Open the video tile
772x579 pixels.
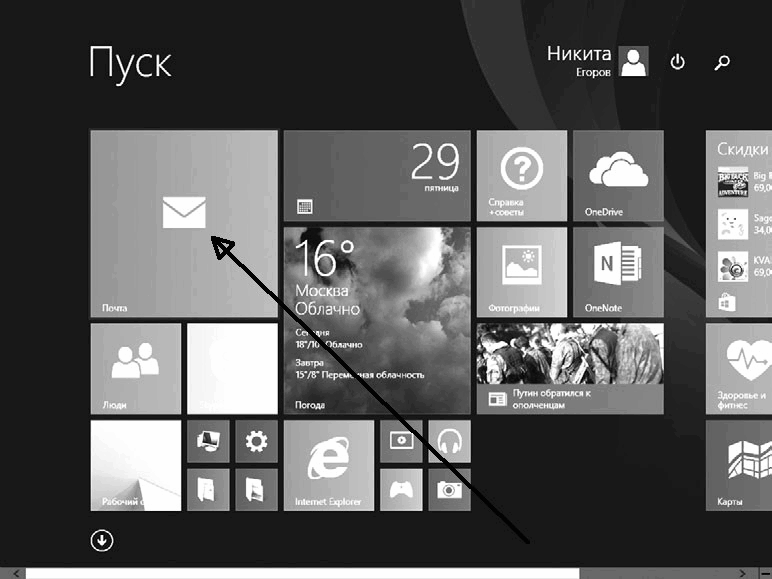401,441
